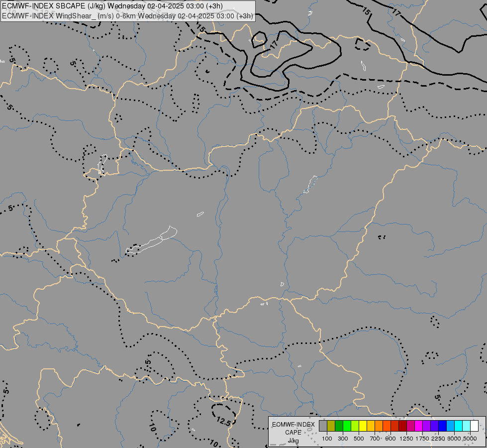Click the J/kg unit label in the legend

click(293, 441)
